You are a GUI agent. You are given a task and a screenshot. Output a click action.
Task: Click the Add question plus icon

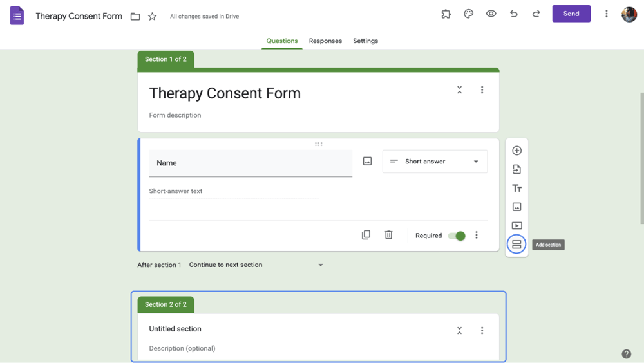(516, 151)
